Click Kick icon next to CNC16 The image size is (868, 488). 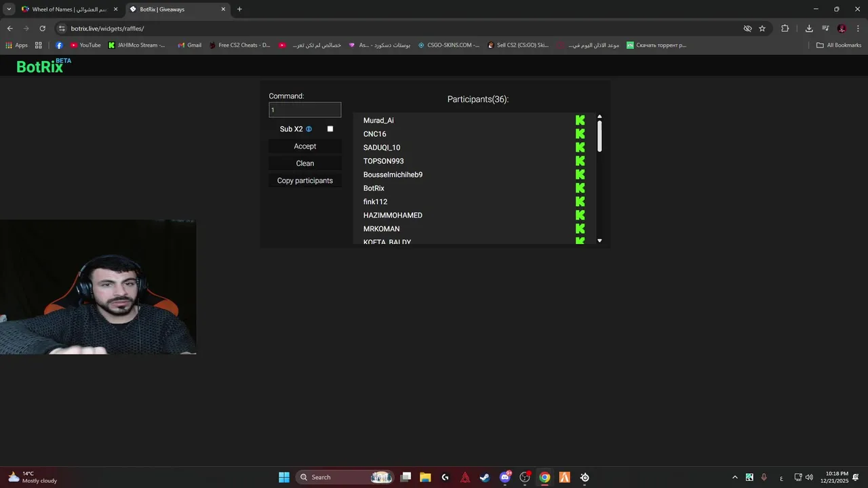[x=580, y=134]
